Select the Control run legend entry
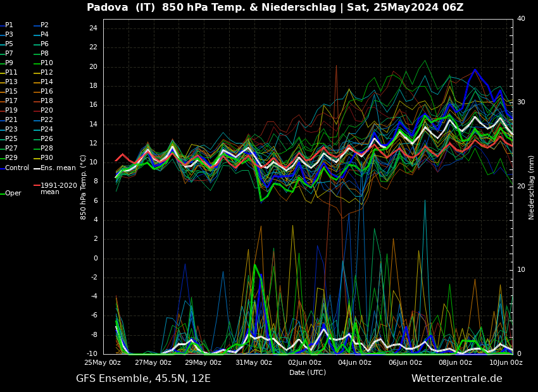The width and height of the screenshot is (538, 392). (x=17, y=168)
